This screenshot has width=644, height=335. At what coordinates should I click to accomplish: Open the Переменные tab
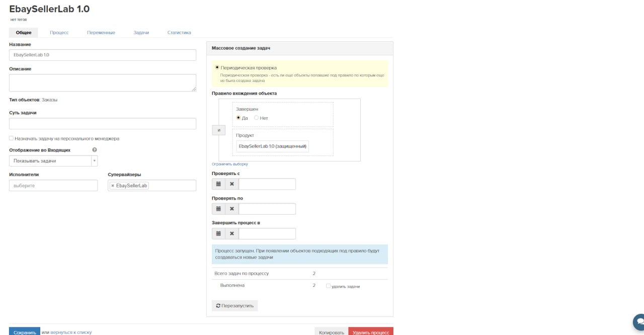pyautogui.click(x=101, y=32)
